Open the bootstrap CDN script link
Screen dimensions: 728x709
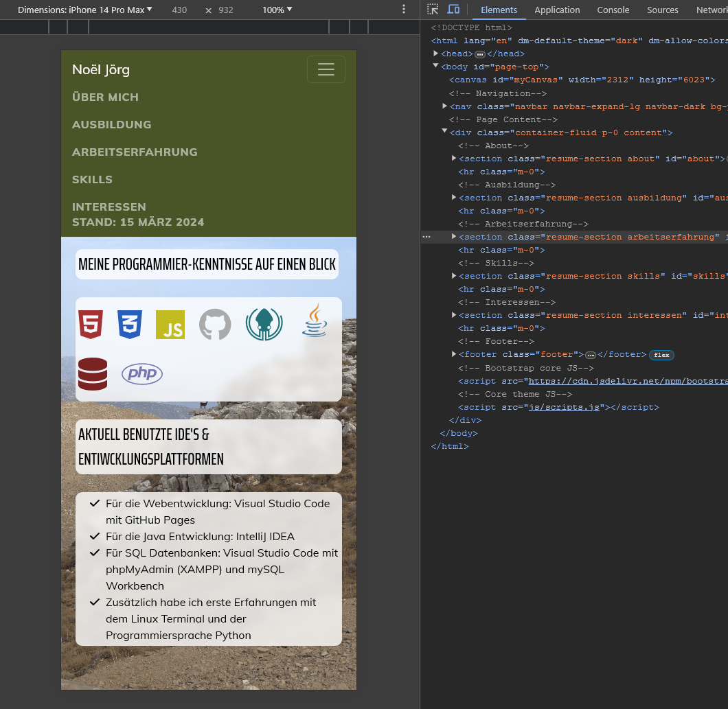click(628, 381)
